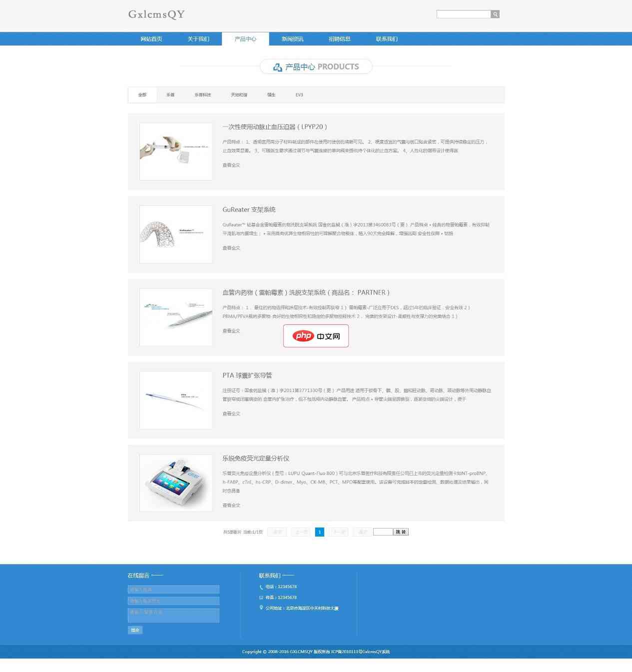Screen dimensions: 632x672
Task: Open the 关于我们 navigation menu item
Action: pos(198,39)
